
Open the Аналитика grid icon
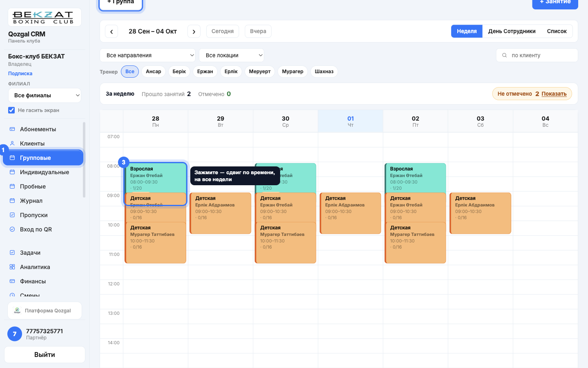(12, 267)
